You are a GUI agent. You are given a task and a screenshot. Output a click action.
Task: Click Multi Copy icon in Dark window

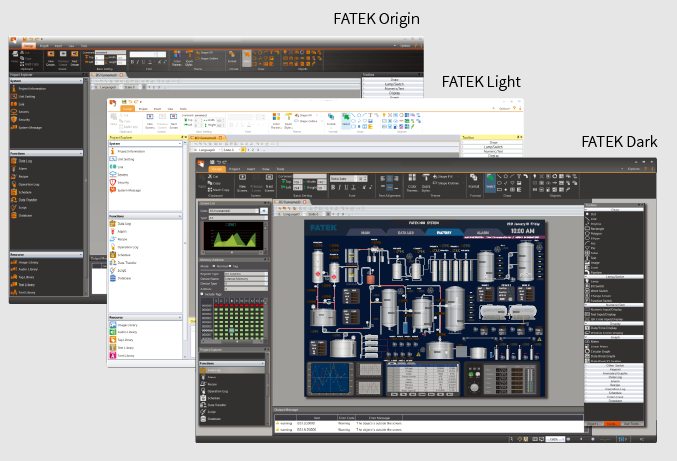210,189
